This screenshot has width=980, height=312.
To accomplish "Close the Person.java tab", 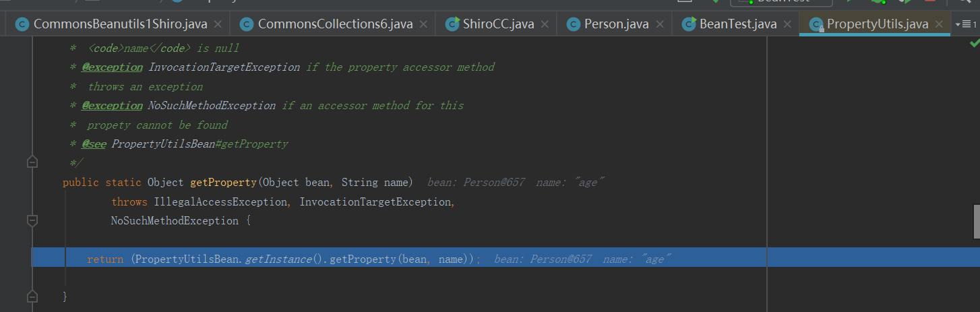I will pyautogui.click(x=659, y=24).
